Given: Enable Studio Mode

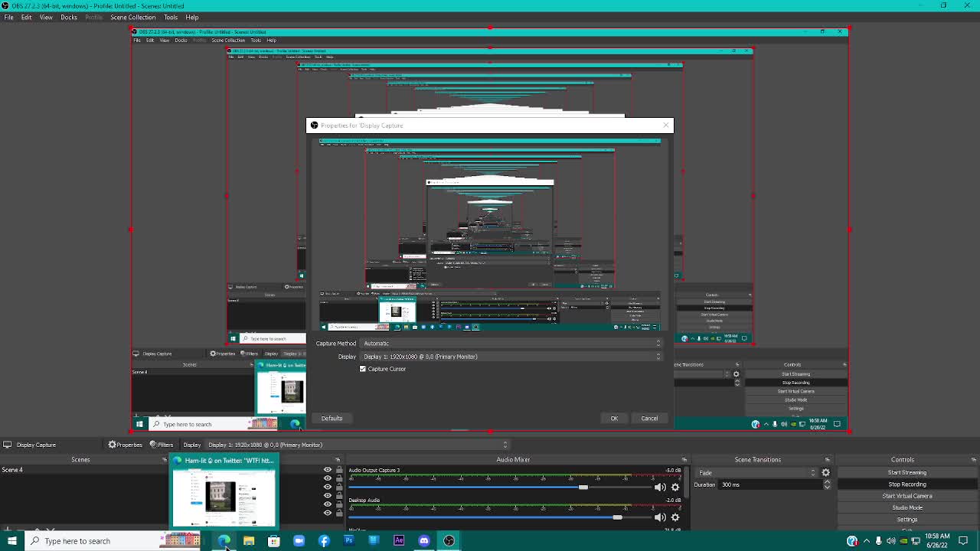Looking at the screenshot, I should [x=907, y=507].
